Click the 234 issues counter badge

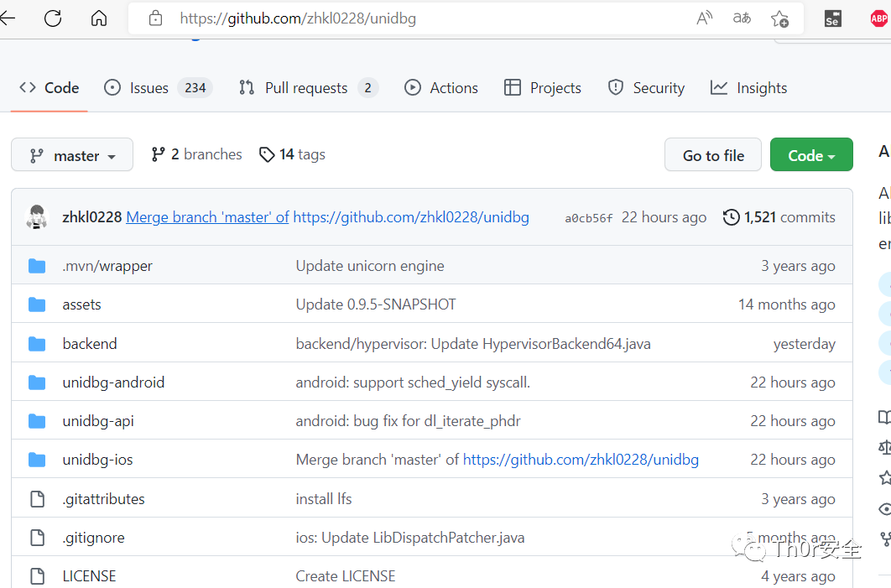point(195,88)
